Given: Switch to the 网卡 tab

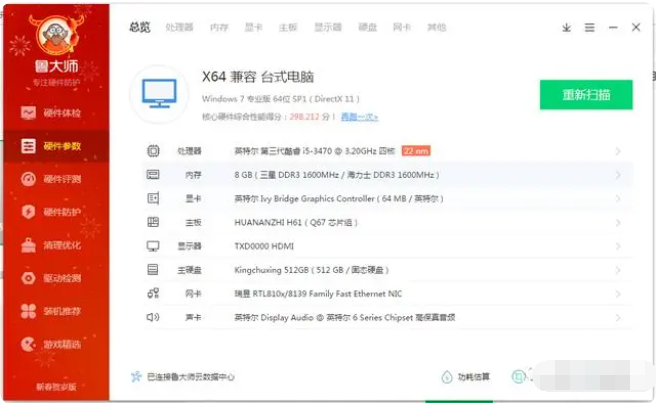Looking at the screenshot, I should pos(402,28).
